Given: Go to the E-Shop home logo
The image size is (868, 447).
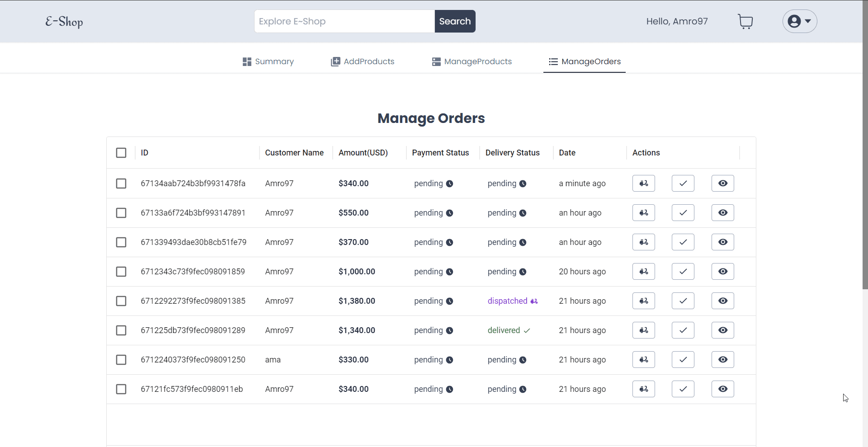Looking at the screenshot, I should (x=64, y=22).
